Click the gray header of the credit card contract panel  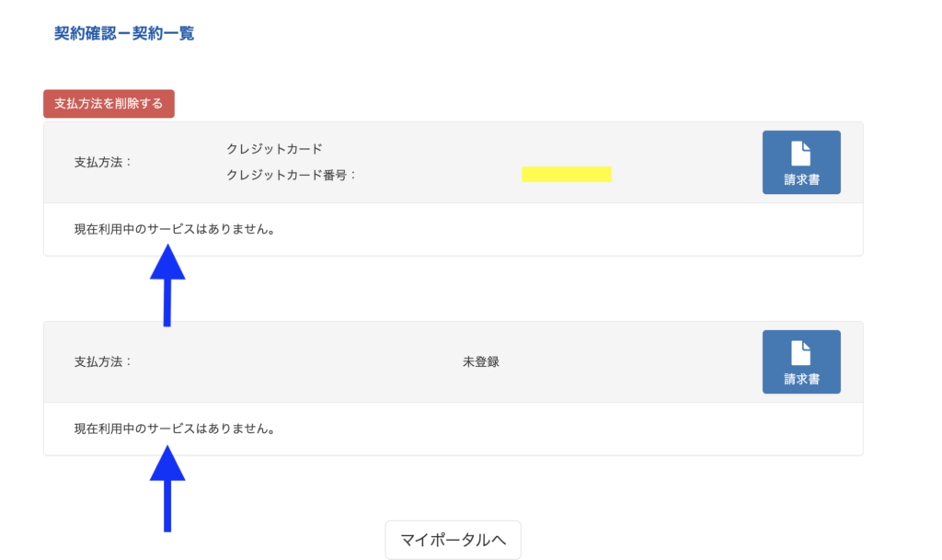coord(453,163)
